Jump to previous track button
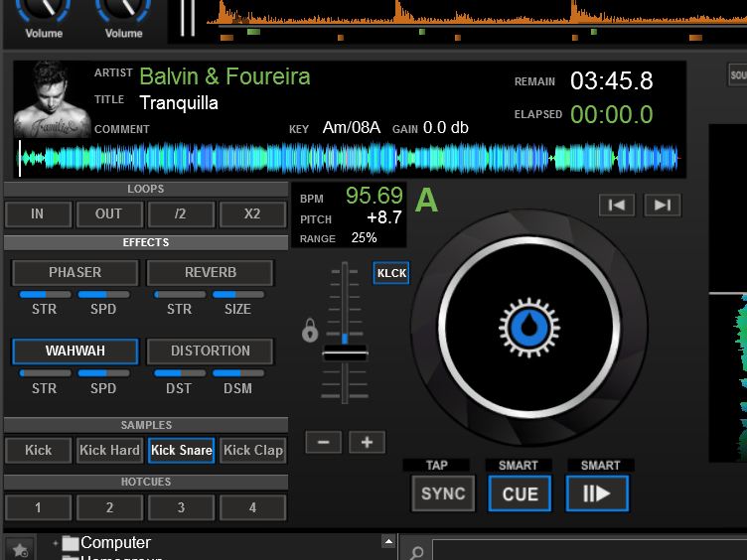The image size is (747, 560). 617,206
